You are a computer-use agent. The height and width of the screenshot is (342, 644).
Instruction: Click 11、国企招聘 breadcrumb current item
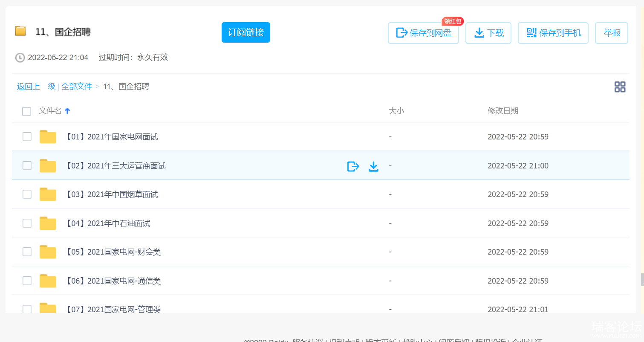pos(126,87)
